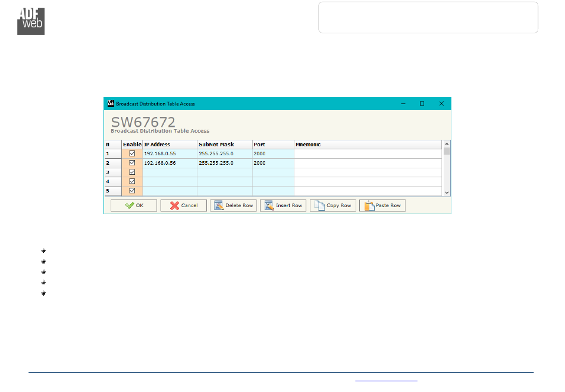This screenshot has width=565, height=392.
Task: Select Port cell 2000 in row 1
Action: tap(273, 154)
